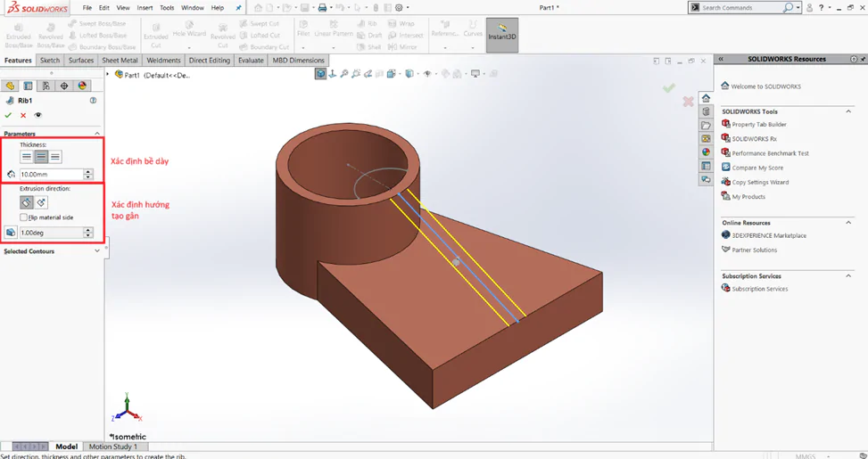Choose normal to sketch extrusion direction
This screenshot has height=459, width=868.
pyautogui.click(x=41, y=202)
